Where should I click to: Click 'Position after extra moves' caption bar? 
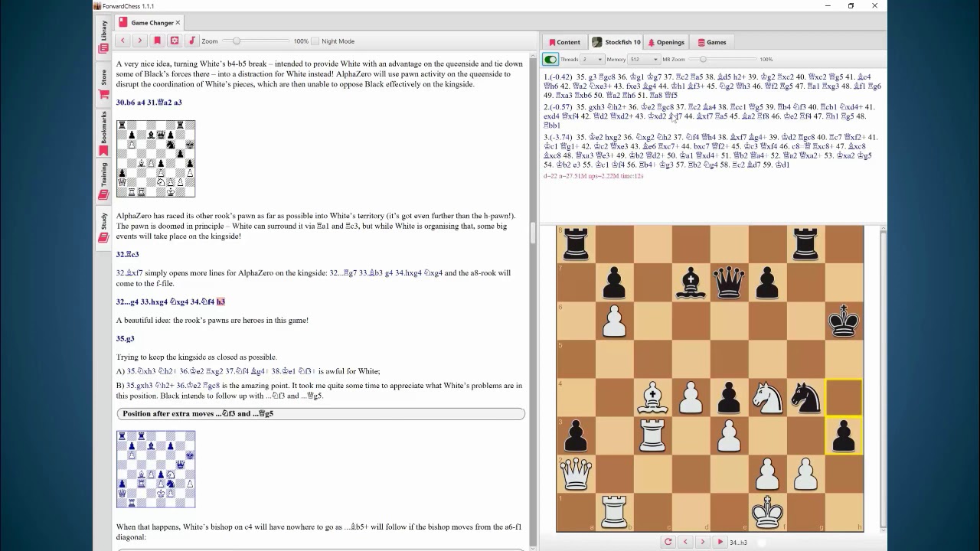321,414
